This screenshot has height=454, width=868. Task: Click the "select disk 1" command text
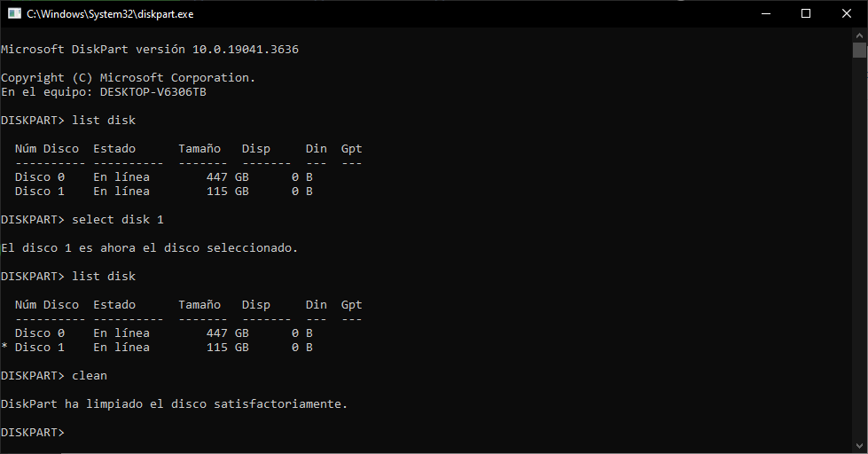pos(118,219)
